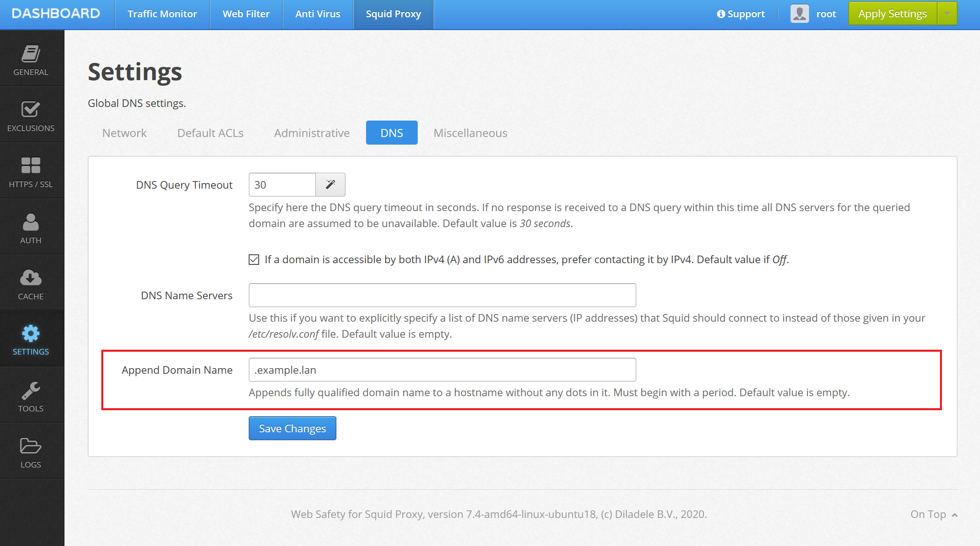
Task: Open the Auth sidebar section
Action: coord(31,228)
